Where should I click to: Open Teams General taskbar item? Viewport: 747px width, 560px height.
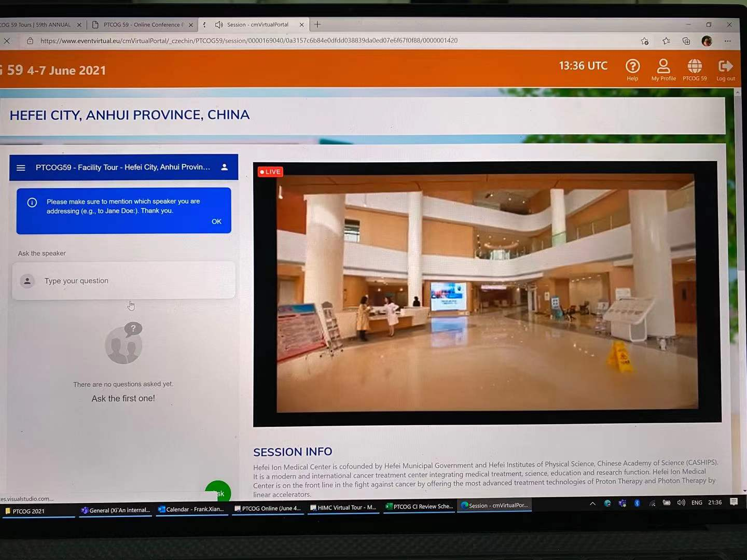pyautogui.click(x=115, y=510)
